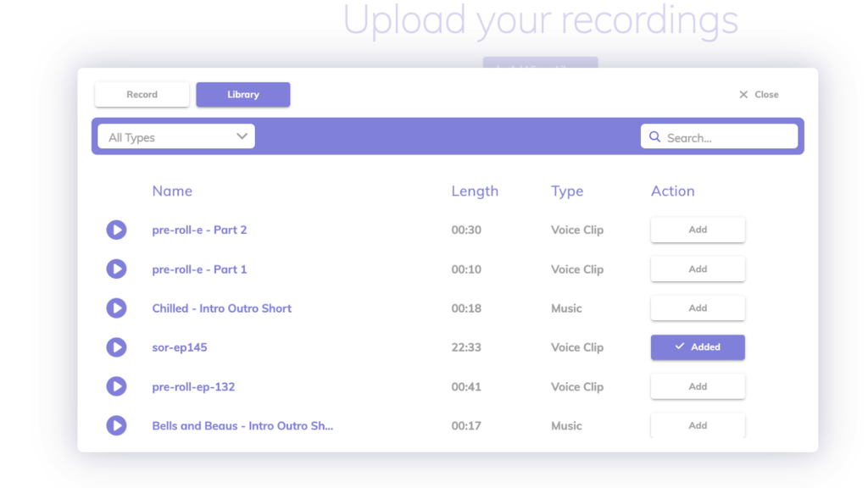868x488 pixels.
Task: Add pre-roll-e - Part 2 to episode
Action: (x=698, y=230)
